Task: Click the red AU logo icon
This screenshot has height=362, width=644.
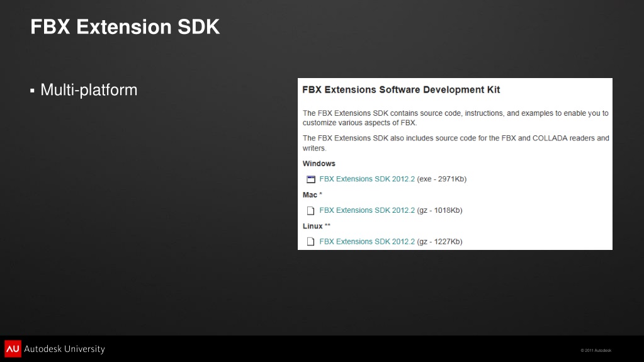Action: click(x=13, y=349)
